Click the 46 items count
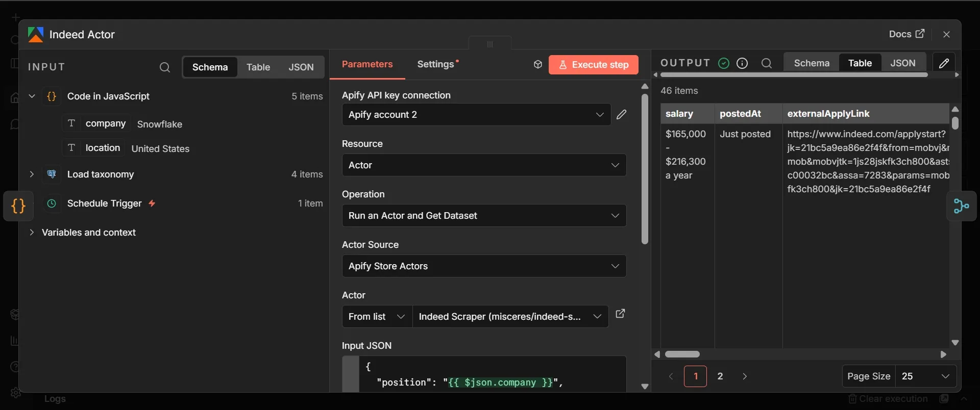The height and width of the screenshot is (410, 980). (679, 91)
